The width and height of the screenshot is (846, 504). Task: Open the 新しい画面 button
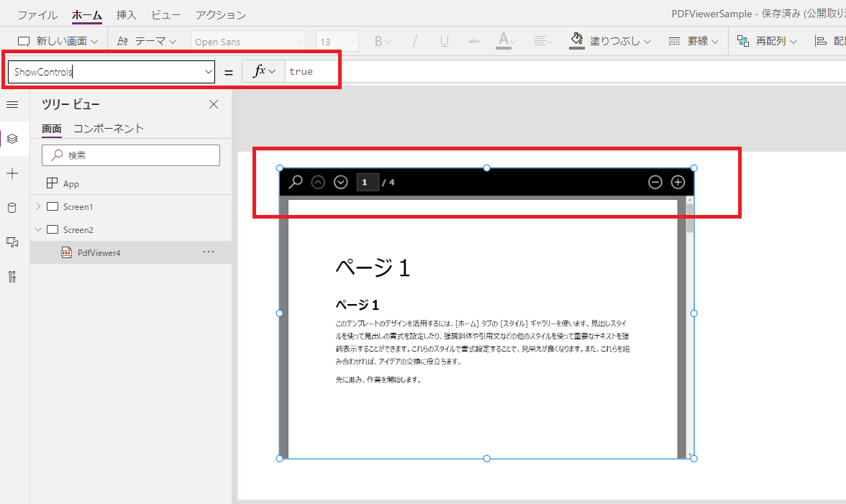click(x=56, y=40)
